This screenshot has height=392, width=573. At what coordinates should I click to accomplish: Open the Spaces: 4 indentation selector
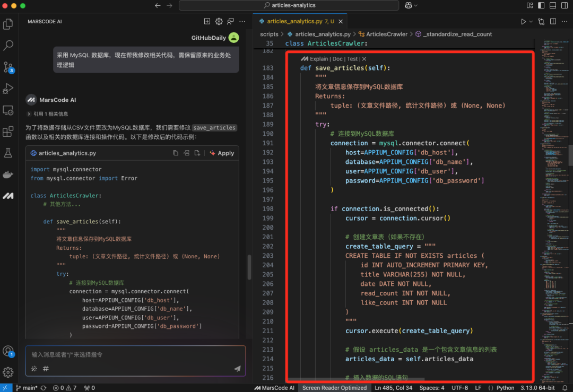432,388
